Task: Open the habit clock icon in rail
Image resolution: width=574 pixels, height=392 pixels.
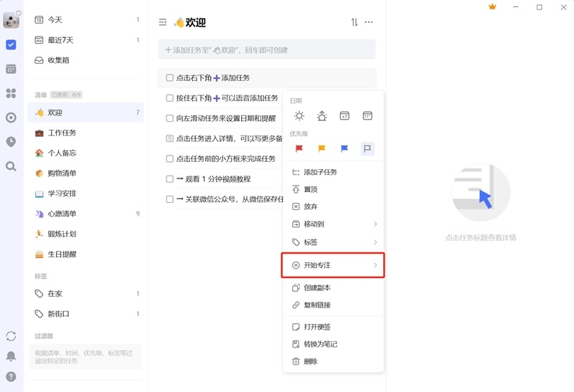Action: coord(11,142)
